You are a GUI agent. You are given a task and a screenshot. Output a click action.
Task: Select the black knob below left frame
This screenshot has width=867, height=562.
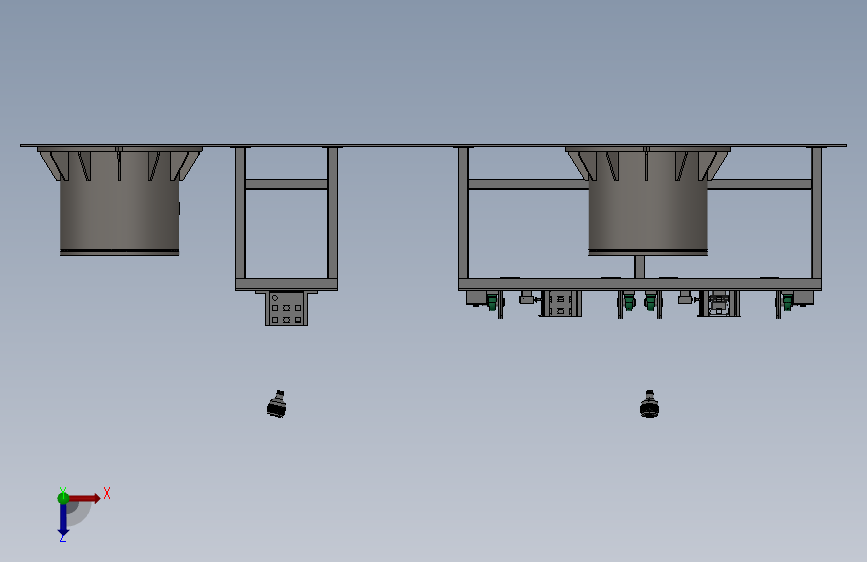[x=277, y=404]
